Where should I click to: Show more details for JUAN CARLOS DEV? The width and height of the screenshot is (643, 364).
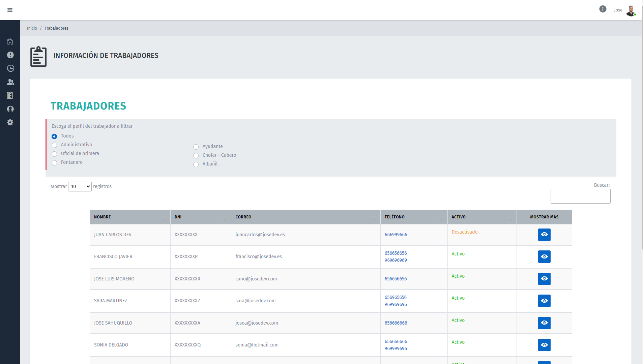tap(544, 235)
